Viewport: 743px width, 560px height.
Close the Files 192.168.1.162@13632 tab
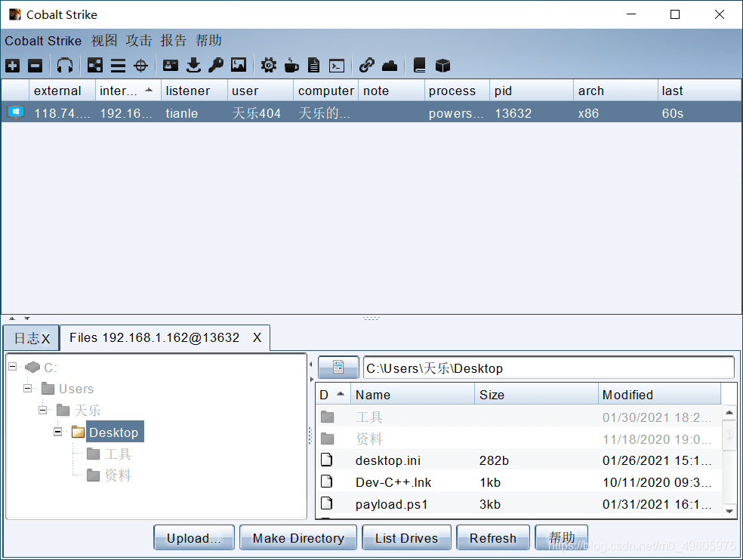pyautogui.click(x=257, y=337)
